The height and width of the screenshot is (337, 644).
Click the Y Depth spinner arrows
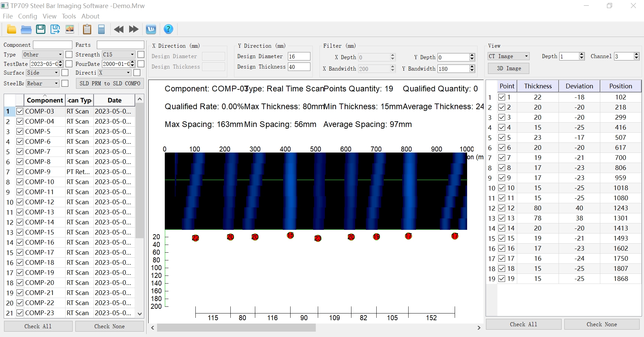pyautogui.click(x=472, y=57)
